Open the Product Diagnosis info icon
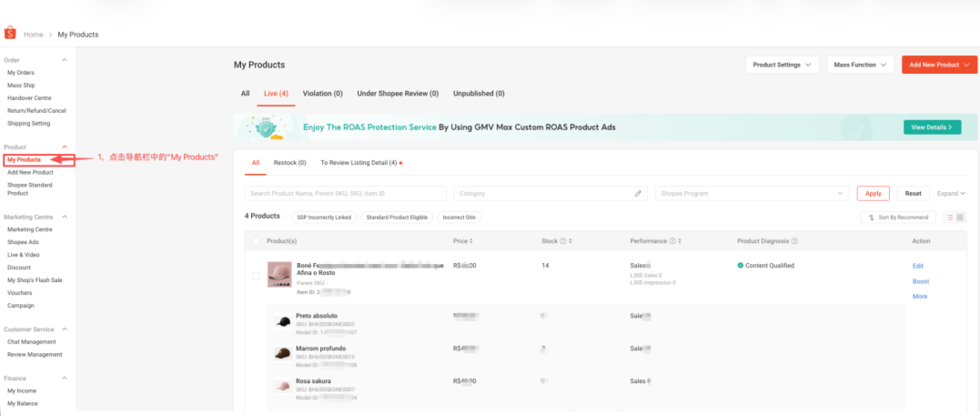This screenshot has width=980, height=416. (794, 241)
